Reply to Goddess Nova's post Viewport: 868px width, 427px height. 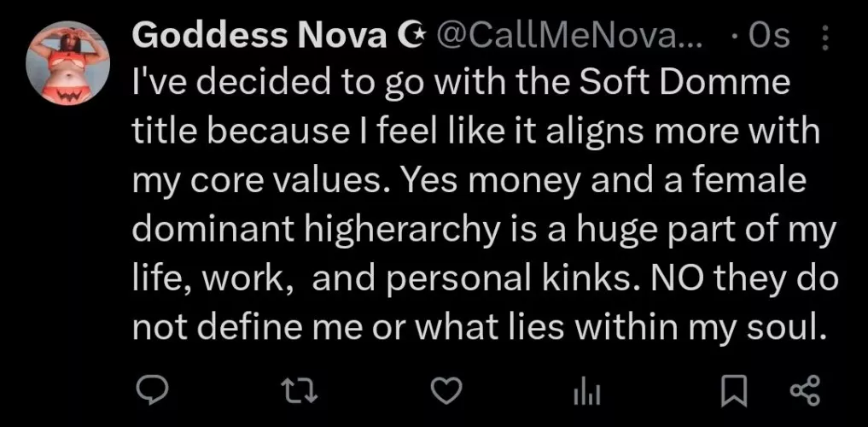click(x=153, y=390)
